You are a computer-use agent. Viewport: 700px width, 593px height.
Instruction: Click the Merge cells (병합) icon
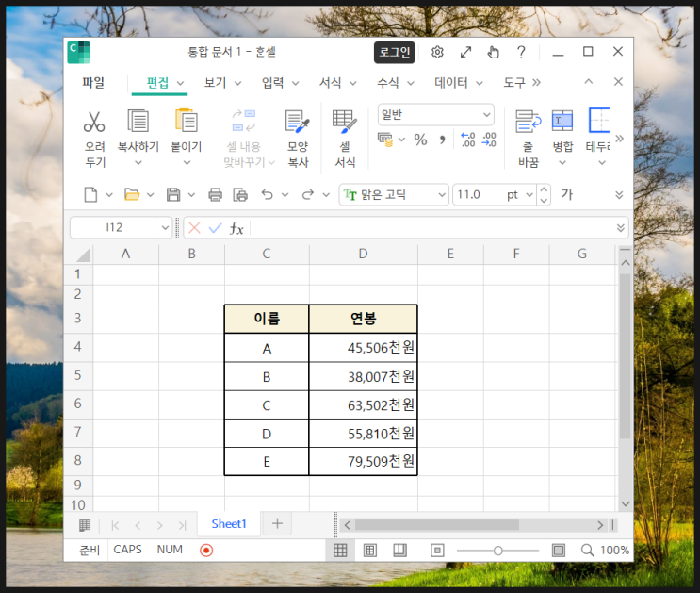tap(562, 121)
